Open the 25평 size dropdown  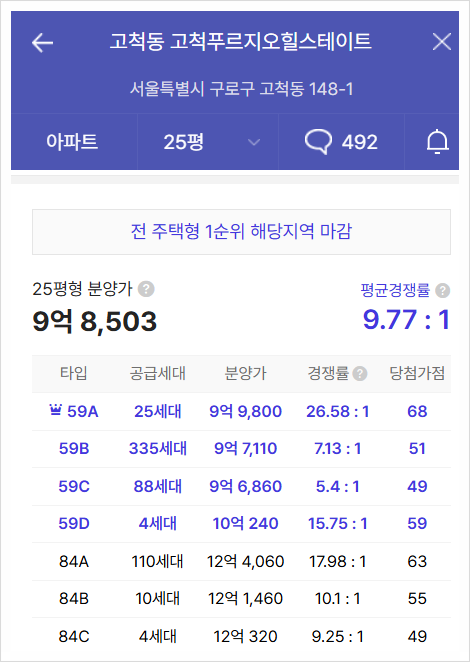[208, 142]
